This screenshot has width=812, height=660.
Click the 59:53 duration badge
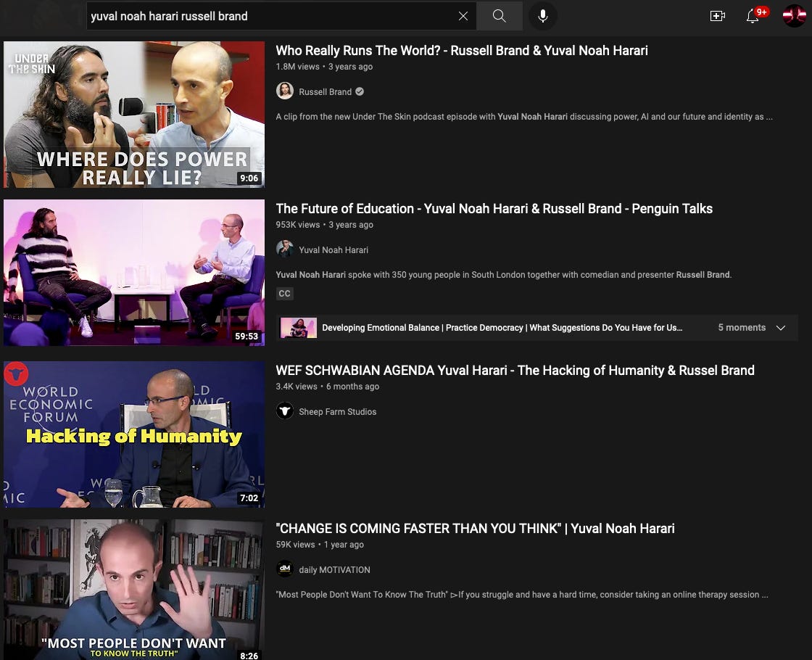[246, 337]
